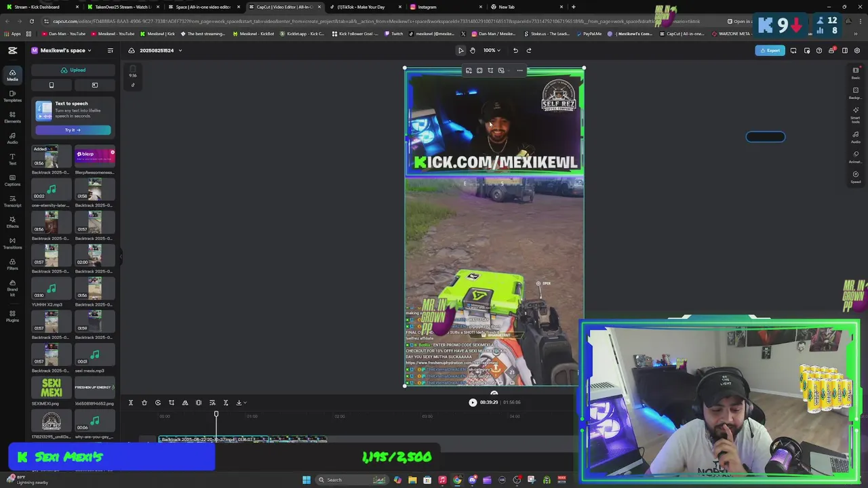868x488 pixels.
Task: Open the Captions panel
Action: click(12, 180)
